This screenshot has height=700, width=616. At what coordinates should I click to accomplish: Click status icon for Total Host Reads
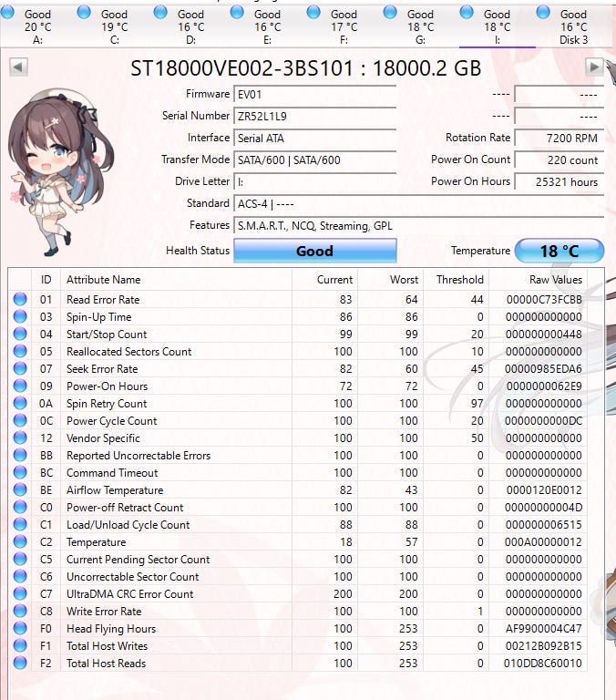click(x=20, y=663)
